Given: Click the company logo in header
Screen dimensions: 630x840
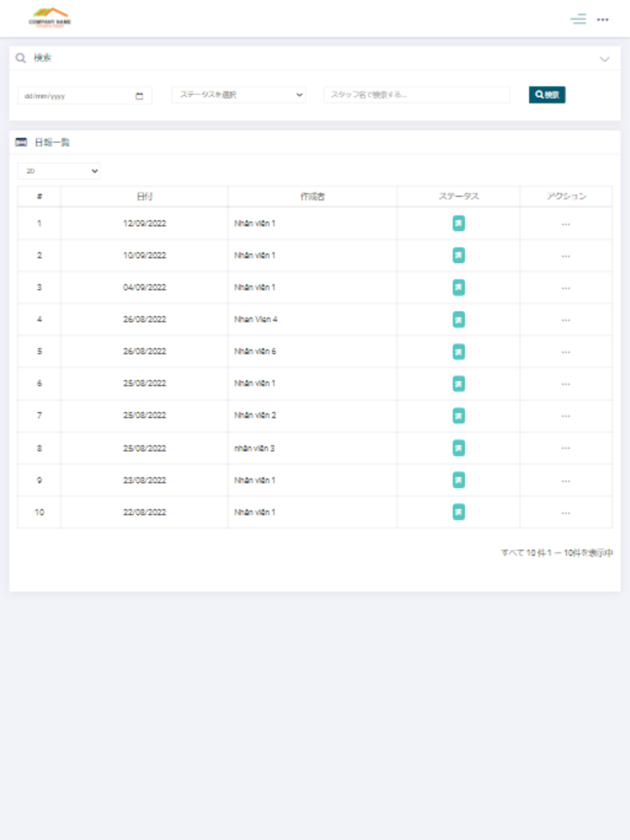Looking at the screenshot, I should pos(50,18).
